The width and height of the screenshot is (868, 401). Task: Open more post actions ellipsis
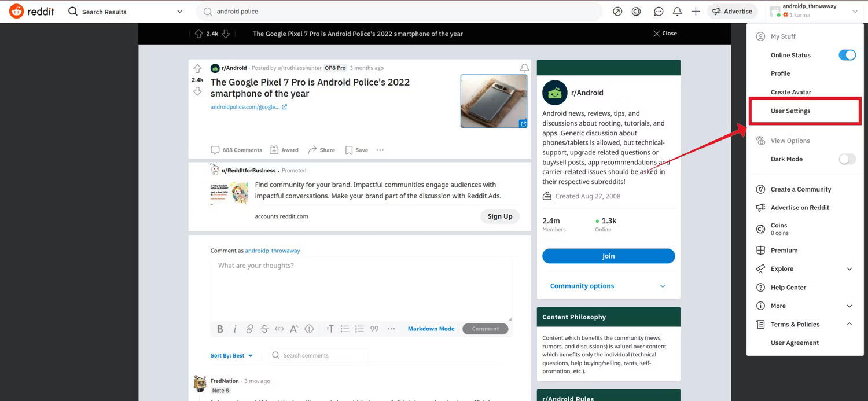pos(380,150)
